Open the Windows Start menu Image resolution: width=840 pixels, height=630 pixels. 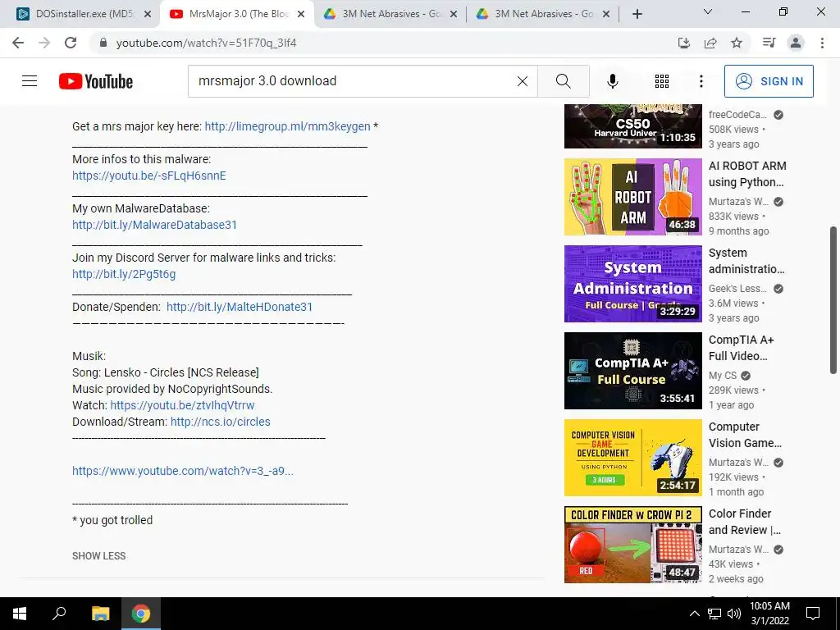(x=20, y=614)
